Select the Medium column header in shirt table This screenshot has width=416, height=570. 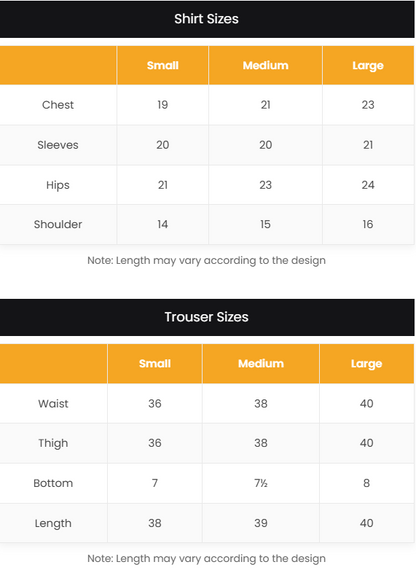pos(265,65)
